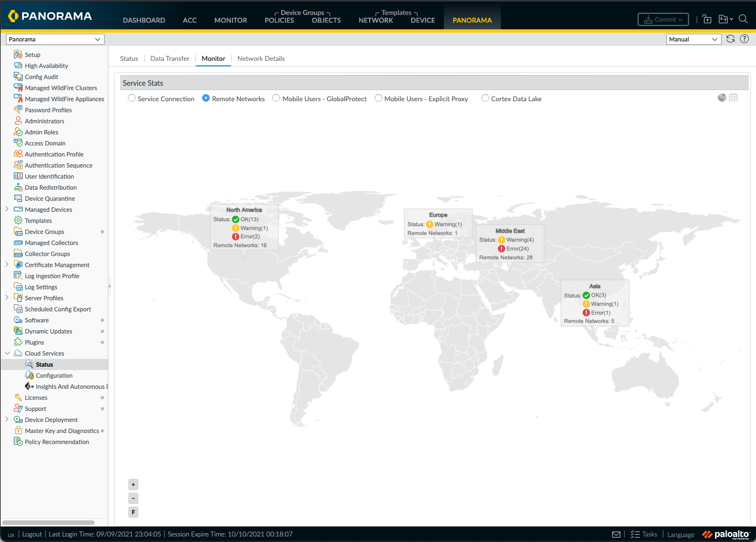Click the config lock icon in header

[x=707, y=19]
